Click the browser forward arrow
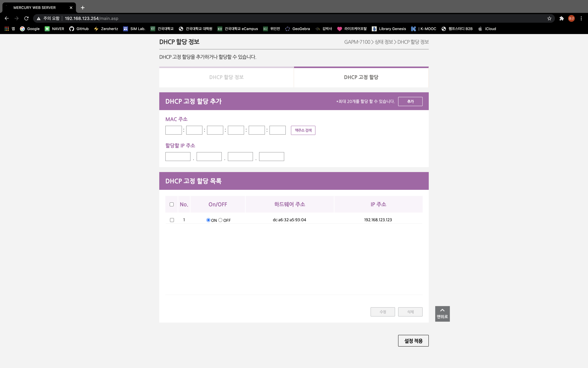The height and width of the screenshot is (368, 588). point(17,18)
